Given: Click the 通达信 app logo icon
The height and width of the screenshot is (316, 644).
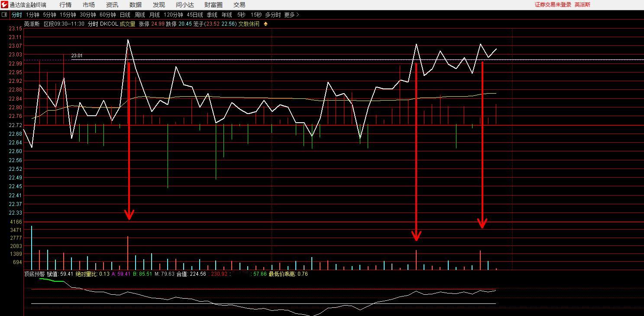Looking at the screenshot, I should point(4,5).
